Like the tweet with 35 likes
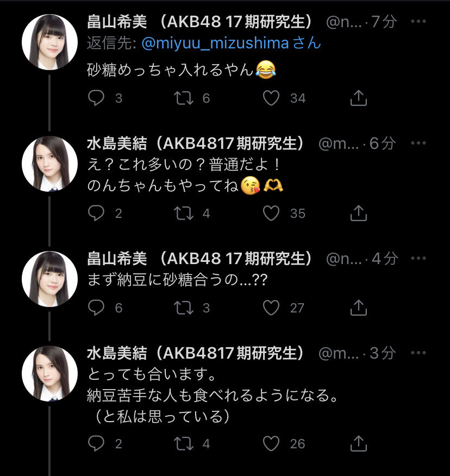The height and width of the screenshot is (476, 450). click(x=271, y=213)
